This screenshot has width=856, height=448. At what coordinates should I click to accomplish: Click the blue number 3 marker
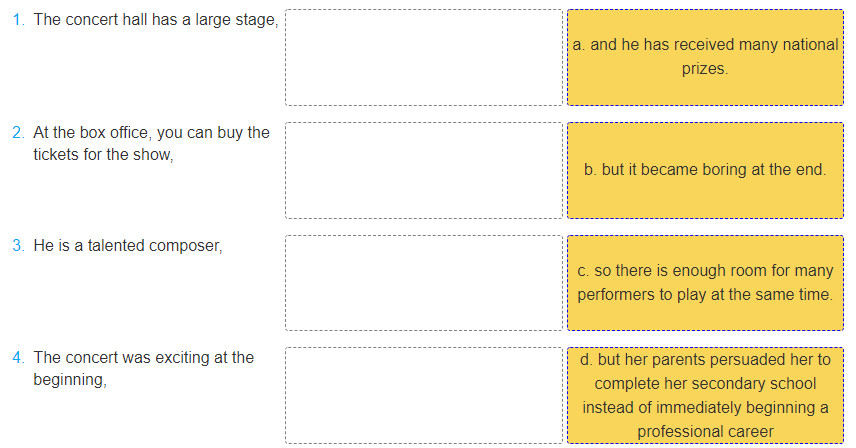coord(19,246)
